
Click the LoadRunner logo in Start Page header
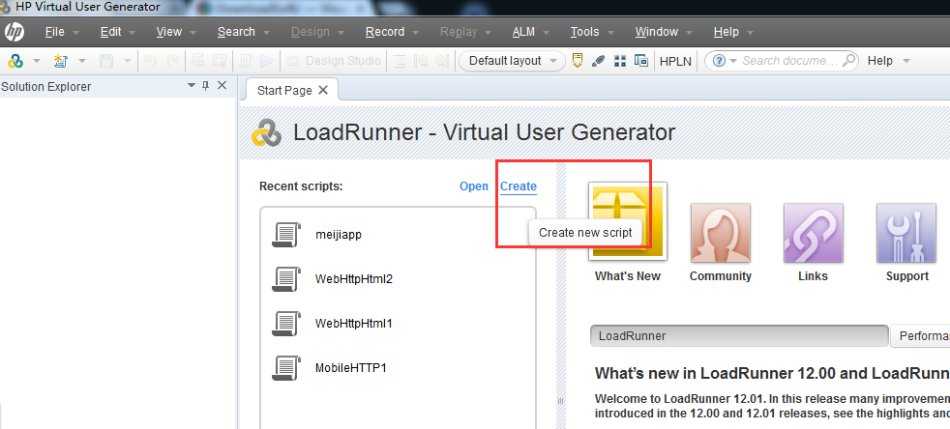point(267,133)
